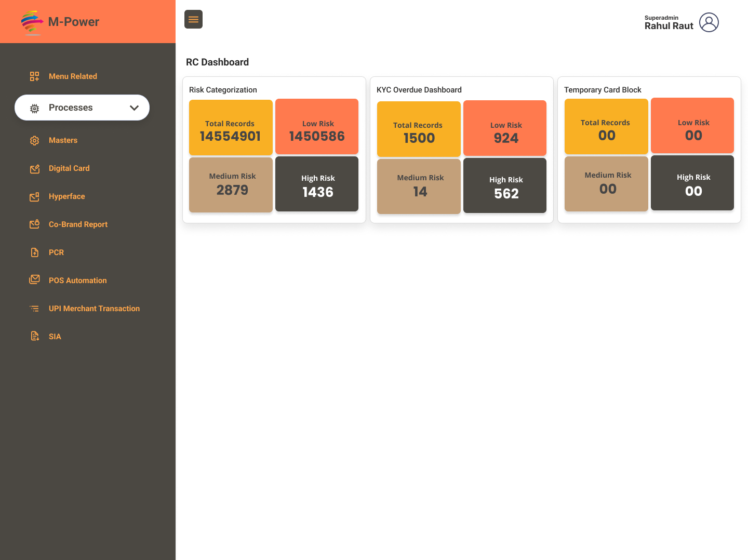Open Risk Categorization Total Records tile
Viewport: 748px width, 560px height.
pyautogui.click(x=231, y=128)
